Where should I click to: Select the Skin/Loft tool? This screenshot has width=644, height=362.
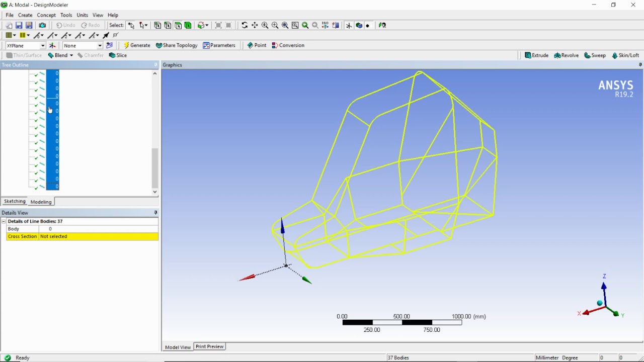tap(625, 55)
